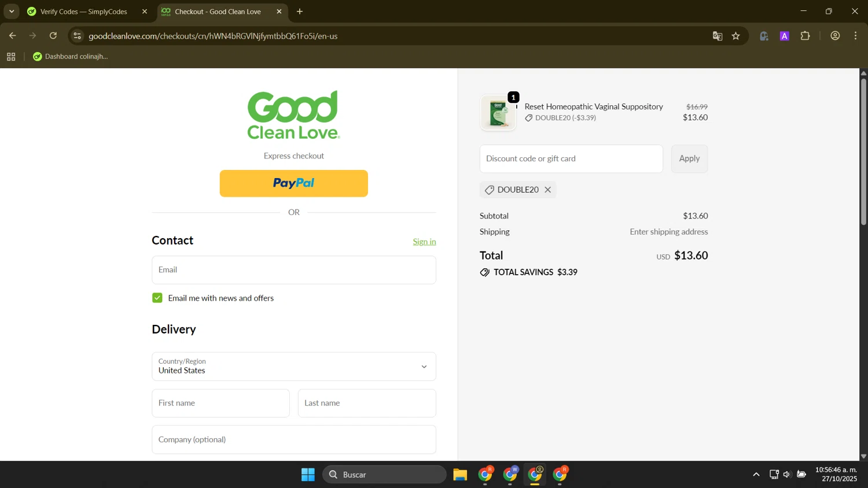Viewport: 868px width, 488px height.
Task: Click the DOUBLE20 tag icon in the chip
Action: (x=489, y=190)
